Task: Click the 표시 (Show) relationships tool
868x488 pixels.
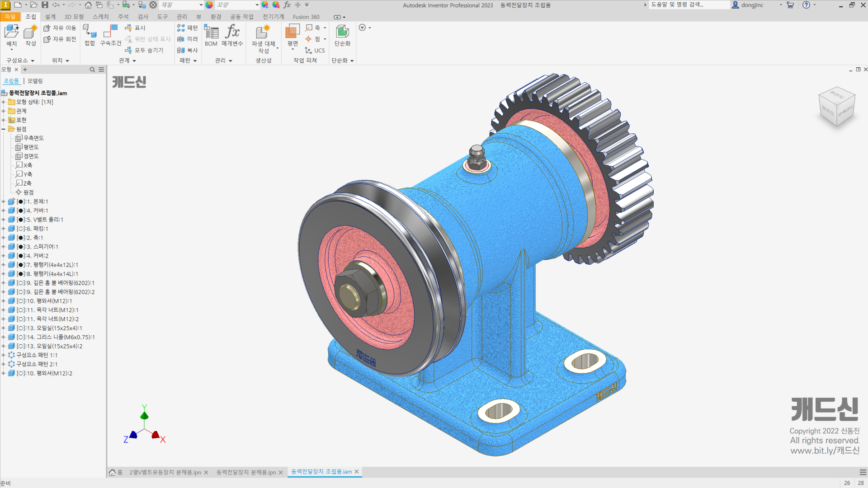Action: (135, 28)
